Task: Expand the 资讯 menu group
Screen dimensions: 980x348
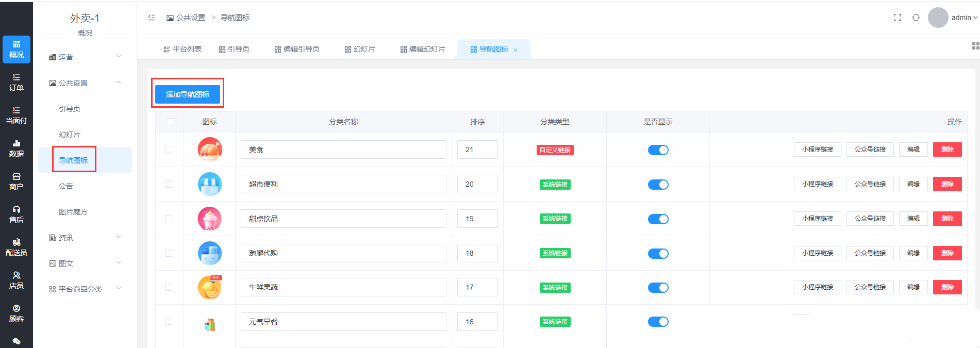Action: [x=85, y=237]
